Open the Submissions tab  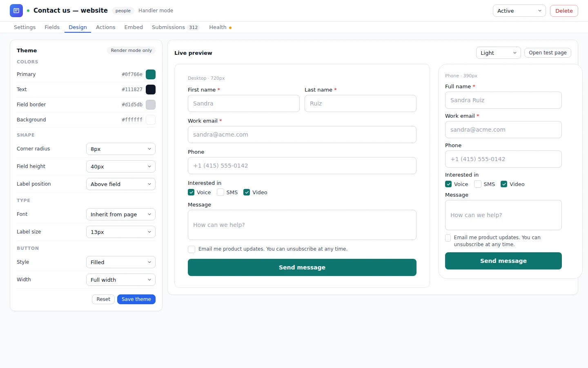click(175, 27)
